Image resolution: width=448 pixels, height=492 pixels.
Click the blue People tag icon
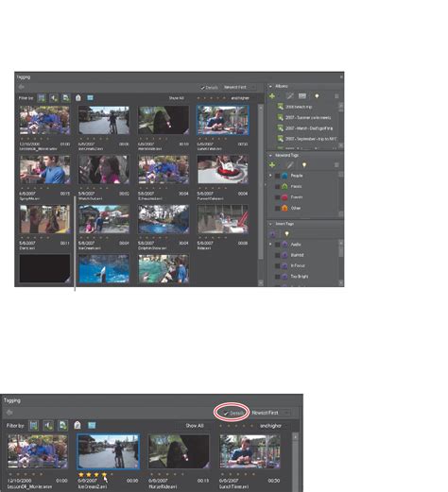pyautogui.click(x=284, y=176)
